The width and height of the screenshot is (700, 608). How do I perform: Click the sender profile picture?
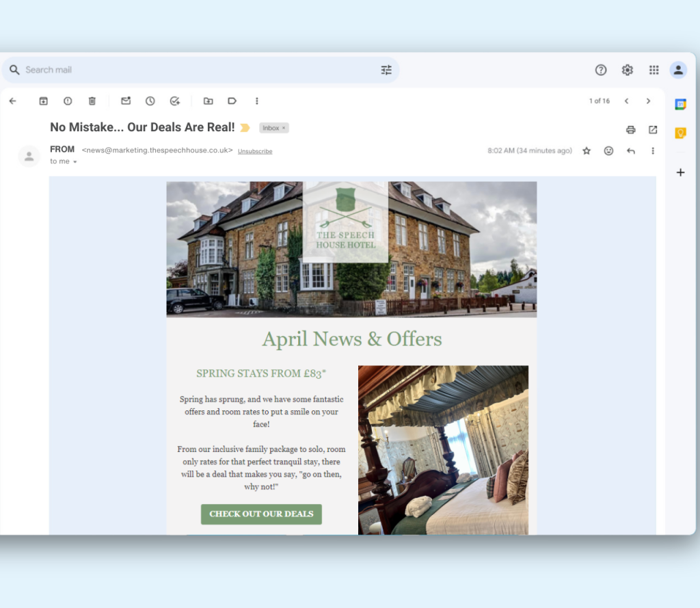(29, 157)
